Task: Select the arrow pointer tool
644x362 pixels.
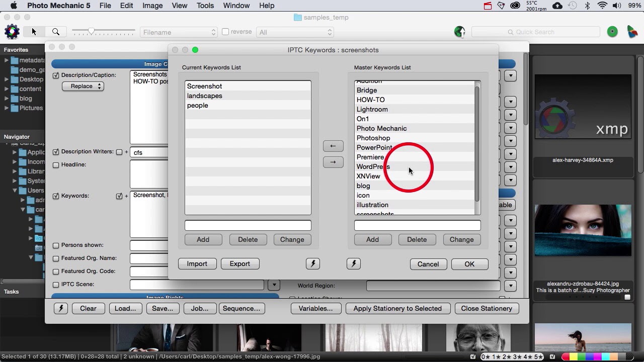Action: pyautogui.click(x=34, y=32)
